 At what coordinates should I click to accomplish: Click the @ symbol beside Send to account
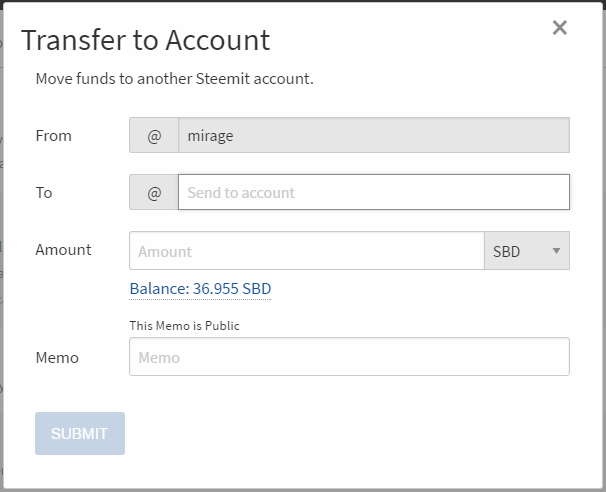[x=154, y=192]
